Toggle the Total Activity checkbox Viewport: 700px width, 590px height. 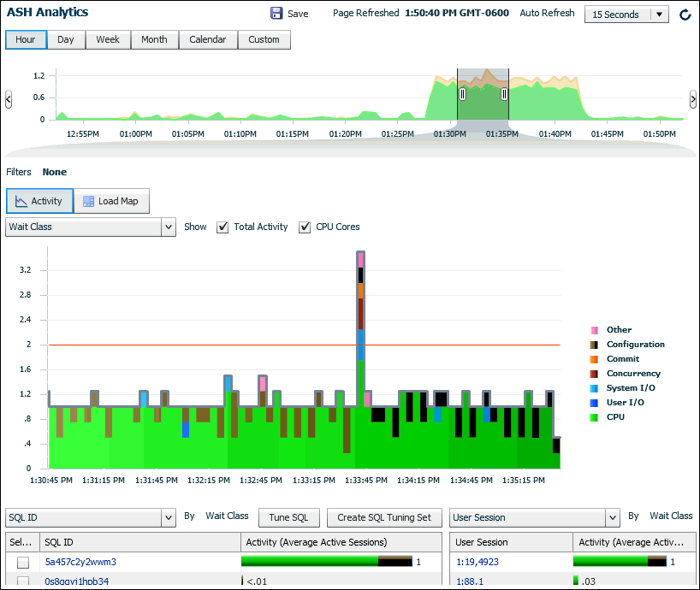pos(222,227)
